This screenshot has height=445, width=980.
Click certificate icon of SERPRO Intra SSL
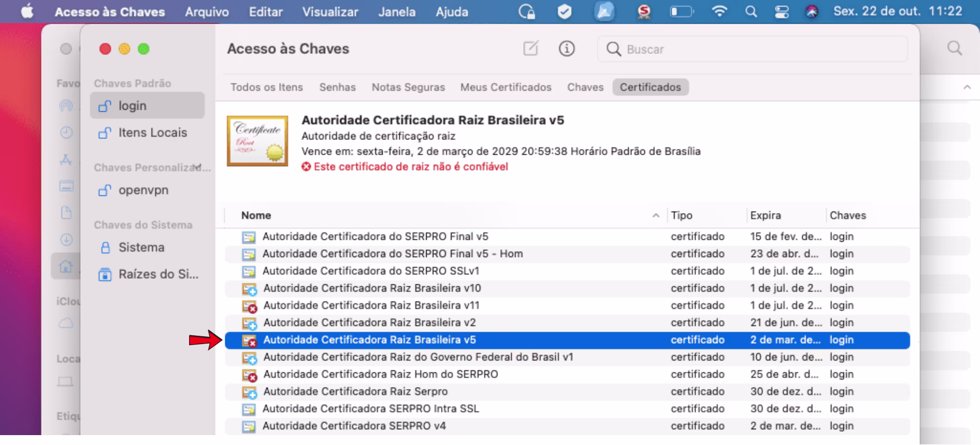point(248,409)
